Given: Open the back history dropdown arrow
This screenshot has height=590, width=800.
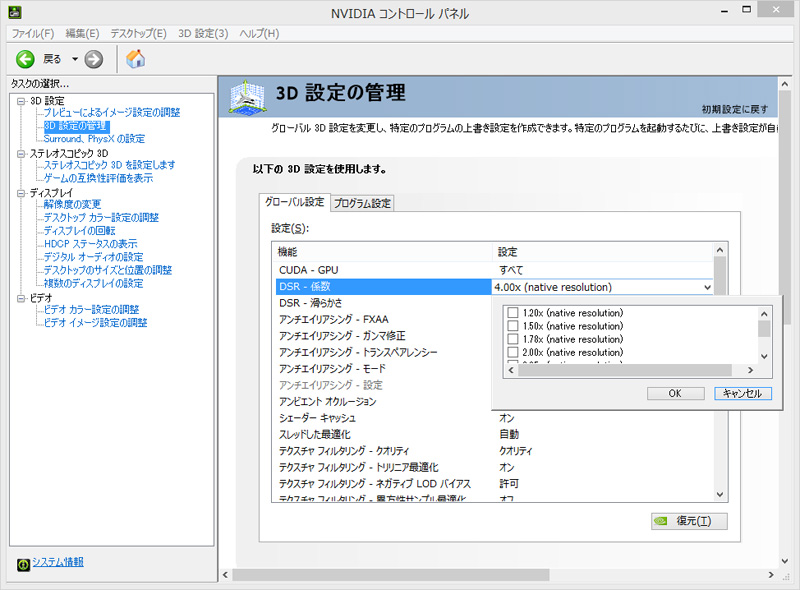Looking at the screenshot, I should 75,59.
